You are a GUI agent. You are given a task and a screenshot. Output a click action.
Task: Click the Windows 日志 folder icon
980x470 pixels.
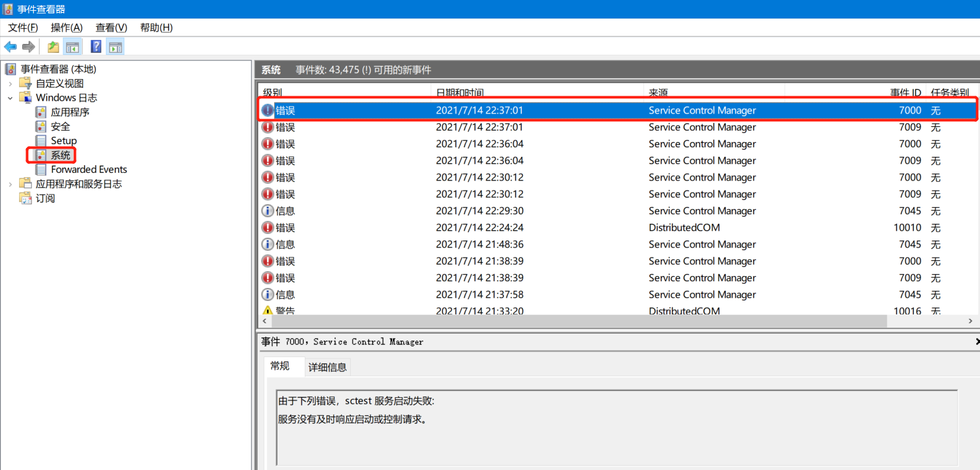[x=25, y=98]
